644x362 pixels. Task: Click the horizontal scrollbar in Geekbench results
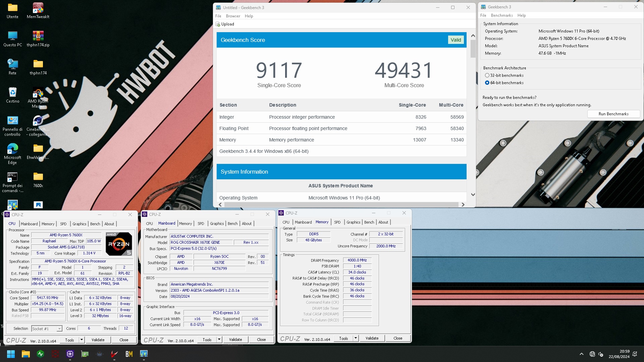coord(341,204)
